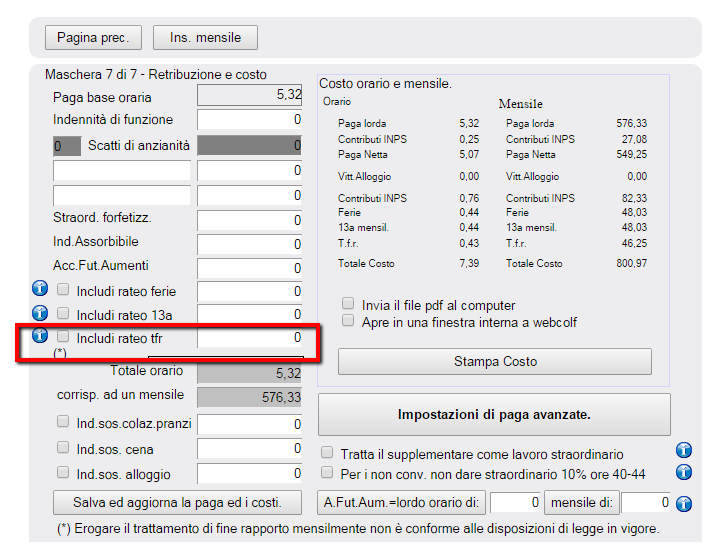Click info icon beside Includi rateo ferie
The width and height of the screenshot is (710, 548).
(41, 290)
